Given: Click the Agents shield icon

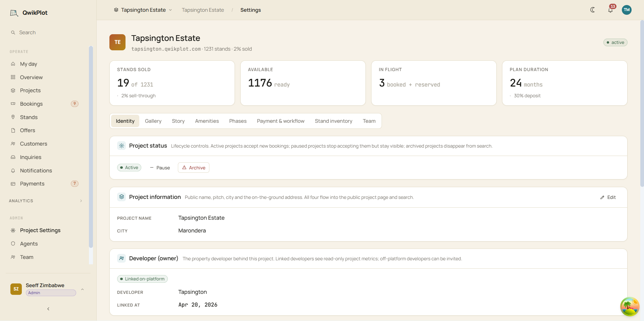Looking at the screenshot, I should tap(13, 244).
